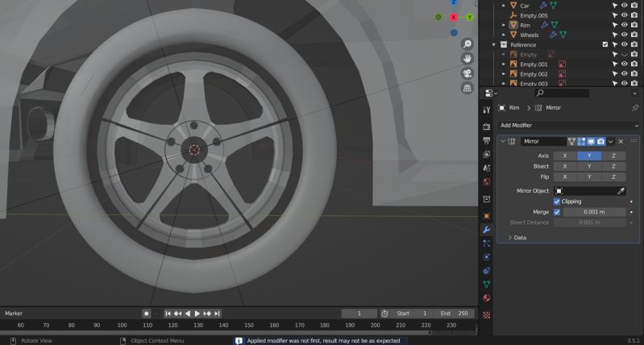644x345 pixels.
Task: Enable Mirror Axis X
Action: (565, 156)
